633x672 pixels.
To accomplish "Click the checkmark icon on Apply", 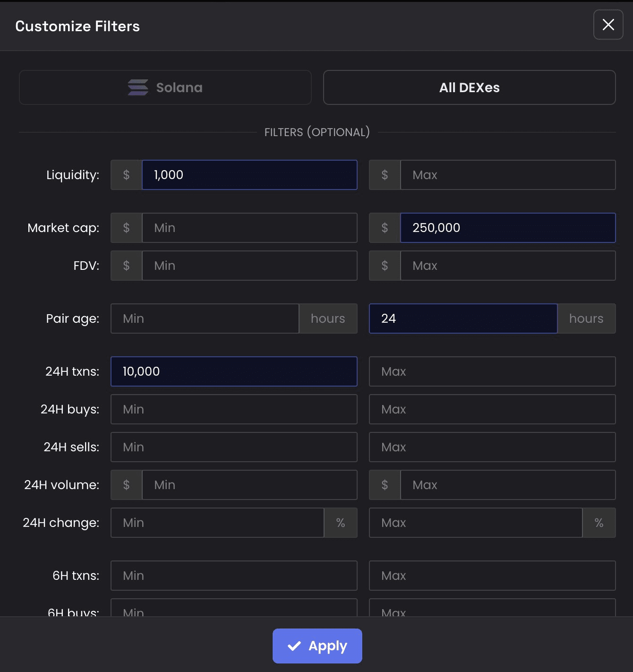I will pos(294,646).
